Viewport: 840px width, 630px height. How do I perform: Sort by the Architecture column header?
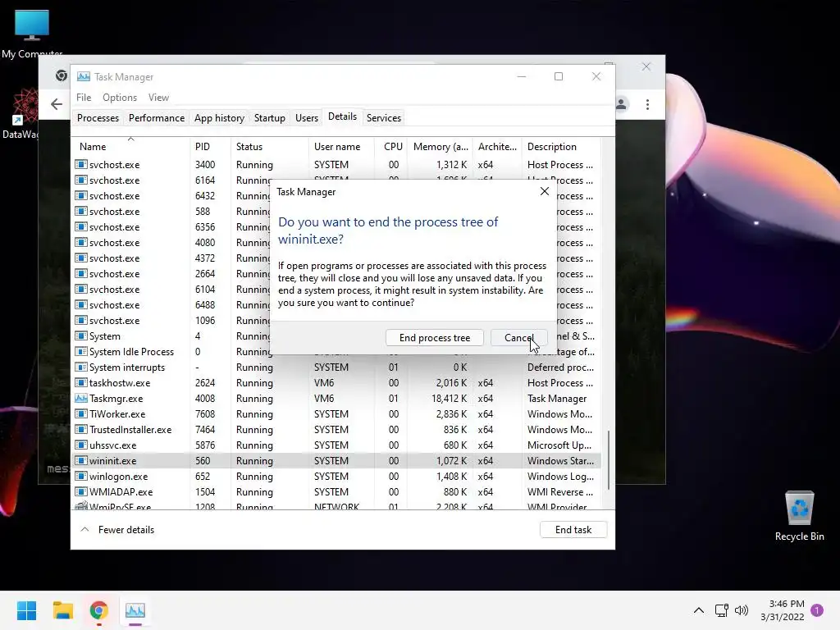497,146
